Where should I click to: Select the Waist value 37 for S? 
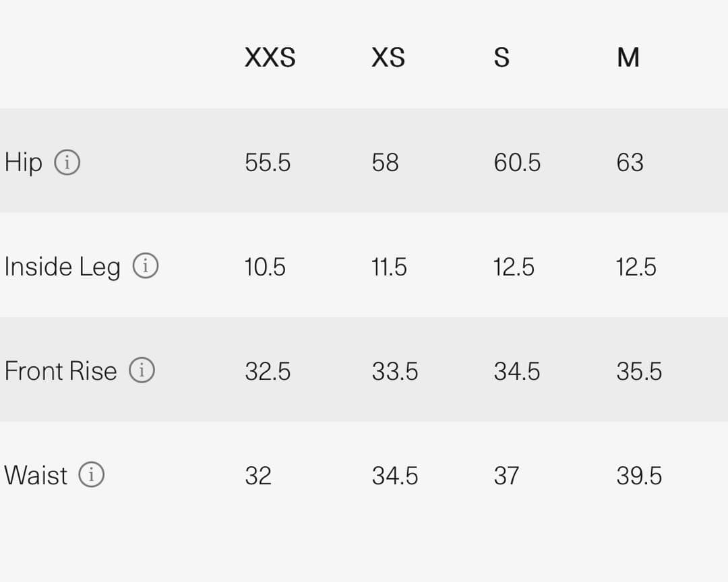pyautogui.click(x=506, y=476)
